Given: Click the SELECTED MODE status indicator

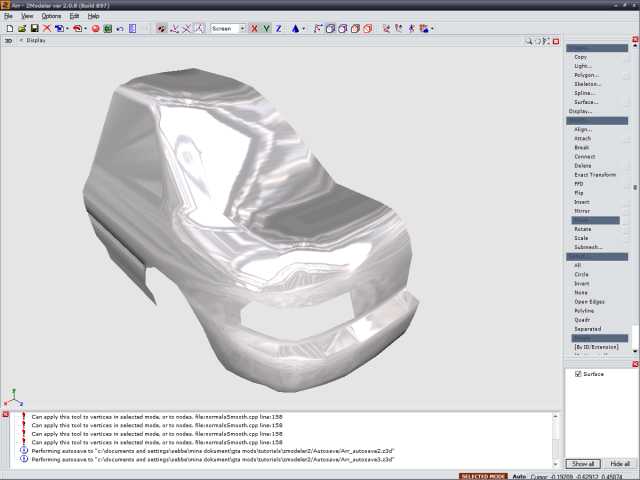Looking at the screenshot, I should tap(483, 476).
